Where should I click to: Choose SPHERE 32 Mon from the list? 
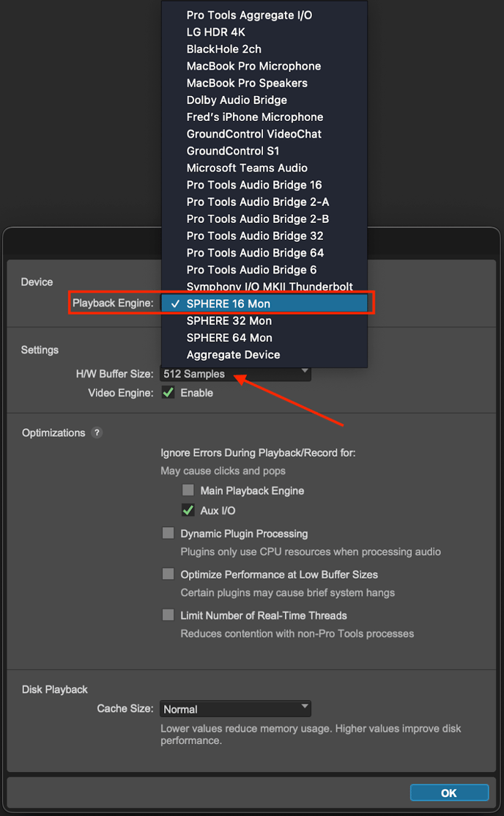229,320
